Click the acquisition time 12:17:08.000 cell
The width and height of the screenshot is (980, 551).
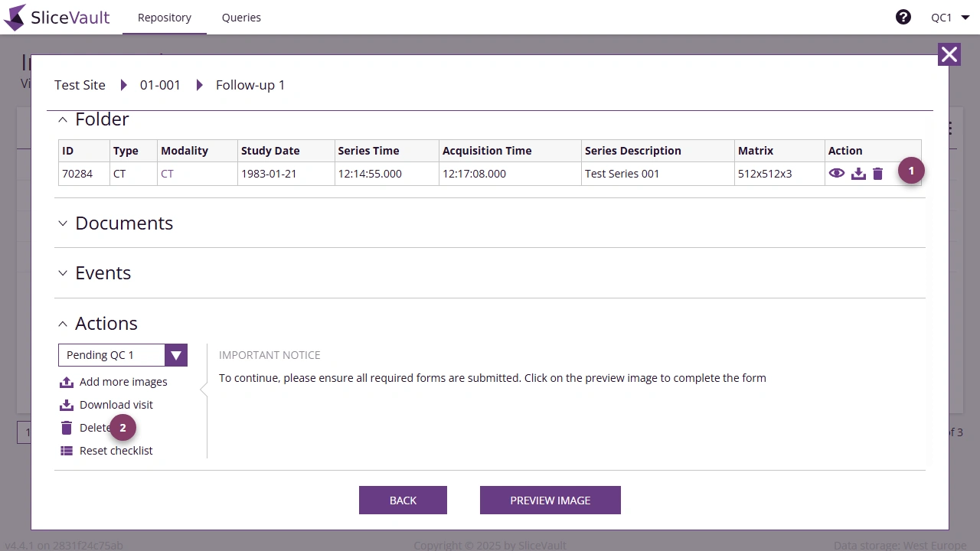click(510, 174)
